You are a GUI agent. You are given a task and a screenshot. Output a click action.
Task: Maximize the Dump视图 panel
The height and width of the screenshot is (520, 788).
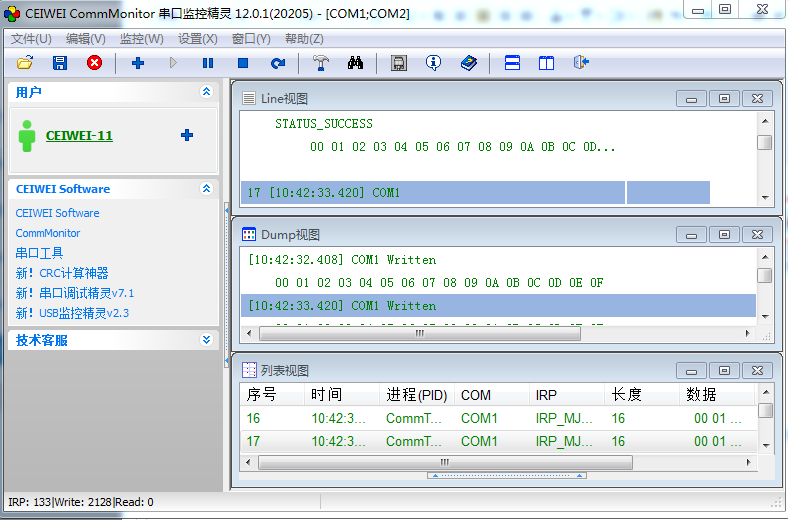coord(724,235)
